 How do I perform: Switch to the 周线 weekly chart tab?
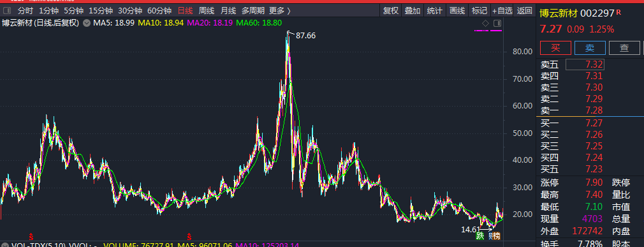[x=206, y=11]
